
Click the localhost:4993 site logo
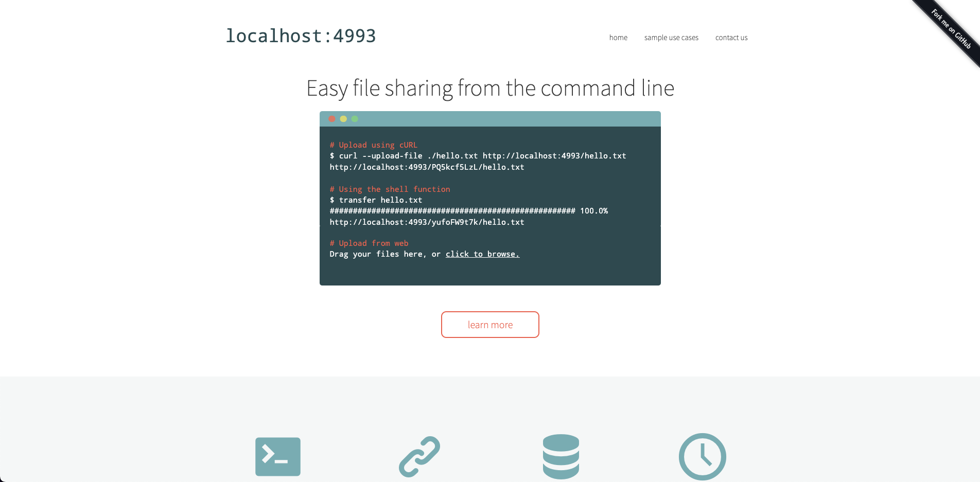pyautogui.click(x=301, y=36)
